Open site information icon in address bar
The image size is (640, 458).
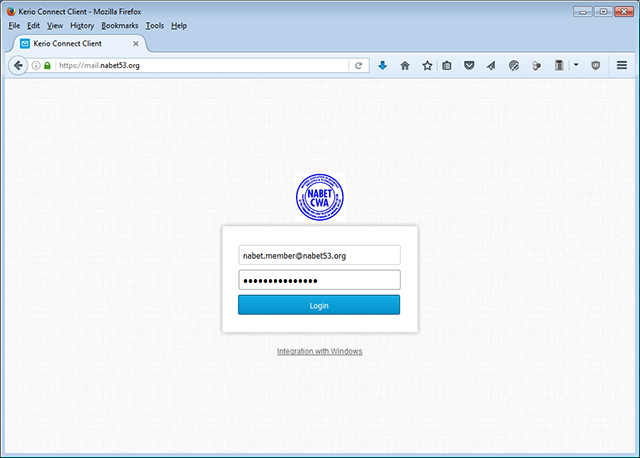[x=36, y=65]
